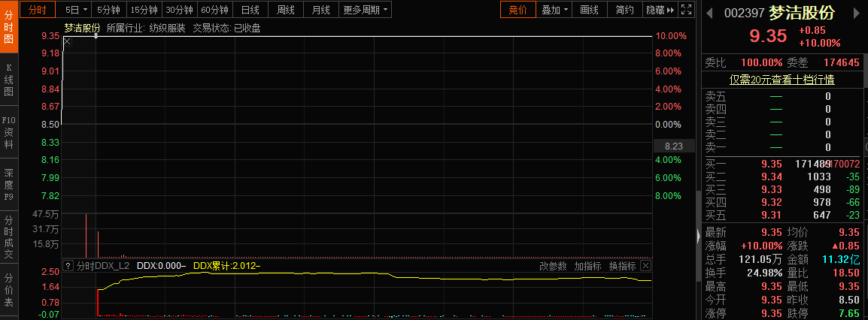The image size is (868, 320).
Task: Open the 叠加 overlay dropdown
Action: (x=555, y=10)
